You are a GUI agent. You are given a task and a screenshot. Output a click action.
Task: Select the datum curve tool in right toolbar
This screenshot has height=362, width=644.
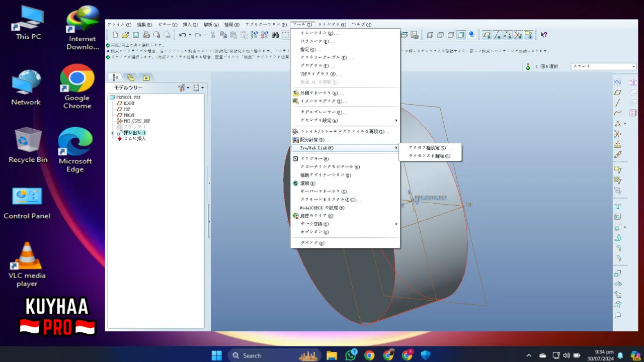click(x=618, y=113)
